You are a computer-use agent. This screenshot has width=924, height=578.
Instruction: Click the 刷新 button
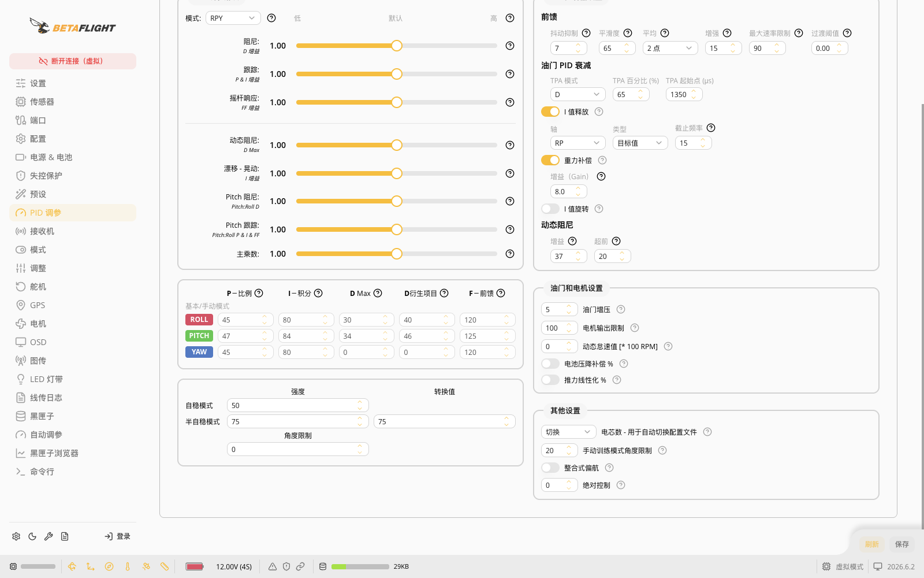[872, 544]
